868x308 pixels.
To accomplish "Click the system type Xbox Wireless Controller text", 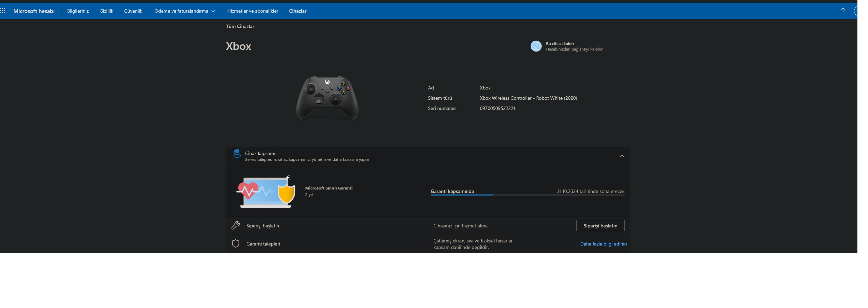I will point(528,98).
